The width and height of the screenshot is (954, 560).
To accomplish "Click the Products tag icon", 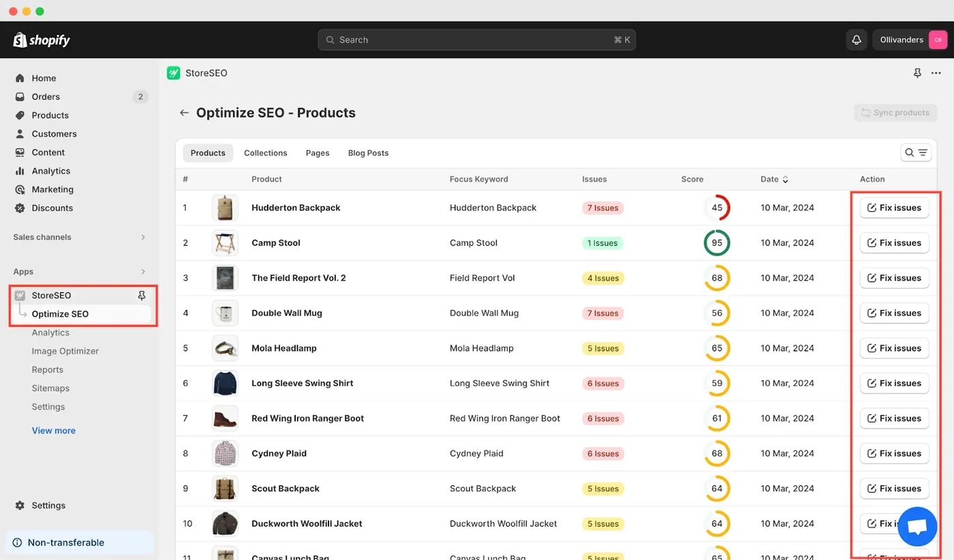I will 20,115.
